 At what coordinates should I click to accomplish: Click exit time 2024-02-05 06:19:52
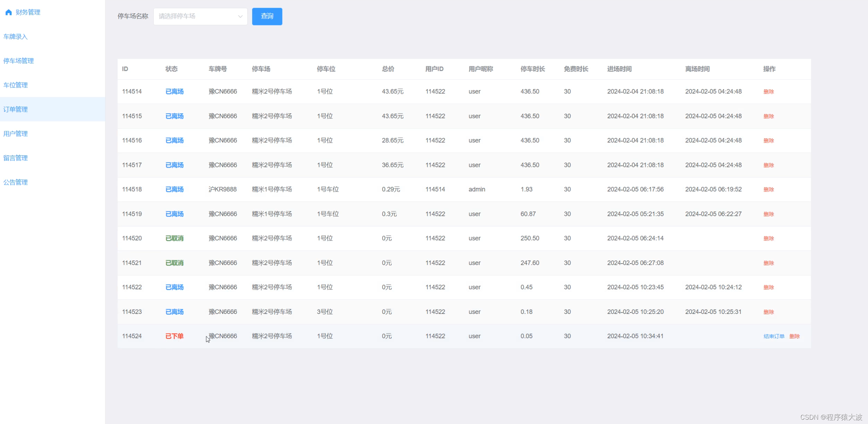coord(713,189)
